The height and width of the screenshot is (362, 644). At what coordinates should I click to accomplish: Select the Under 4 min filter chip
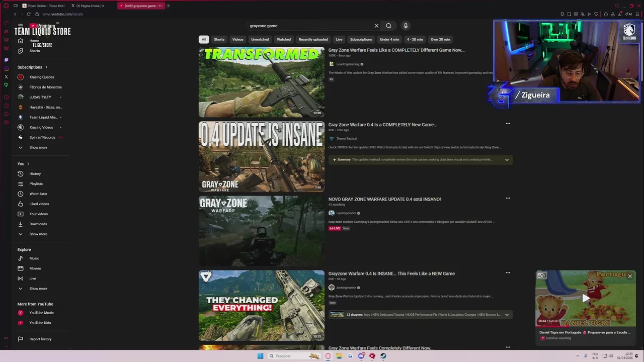pos(389,39)
